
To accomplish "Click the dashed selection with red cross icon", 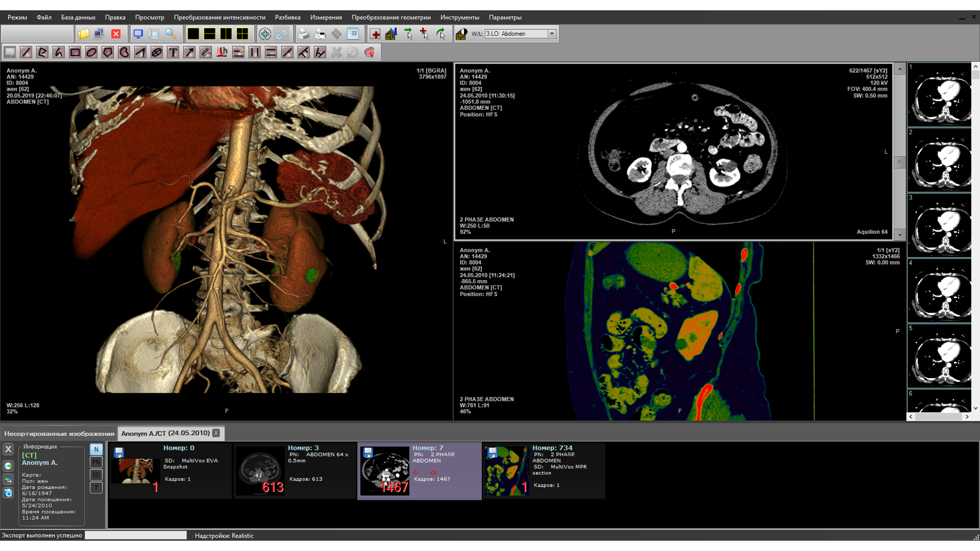I will point(375,34).
